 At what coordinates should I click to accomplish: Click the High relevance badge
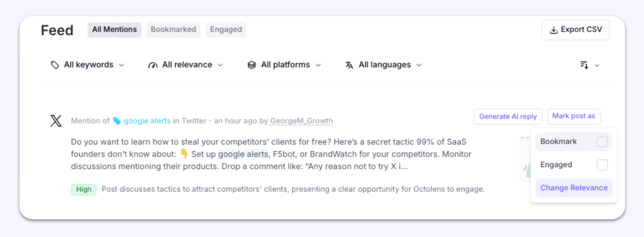84,189
